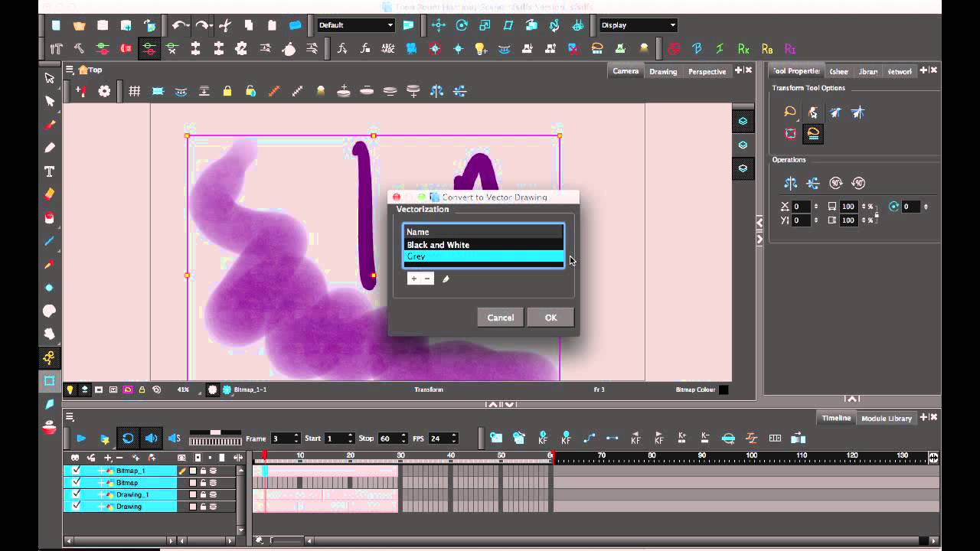This screenshot has width=980, height=551.
Task: Toggle sound playback in the timeline
Action: (x=151, y=439)
